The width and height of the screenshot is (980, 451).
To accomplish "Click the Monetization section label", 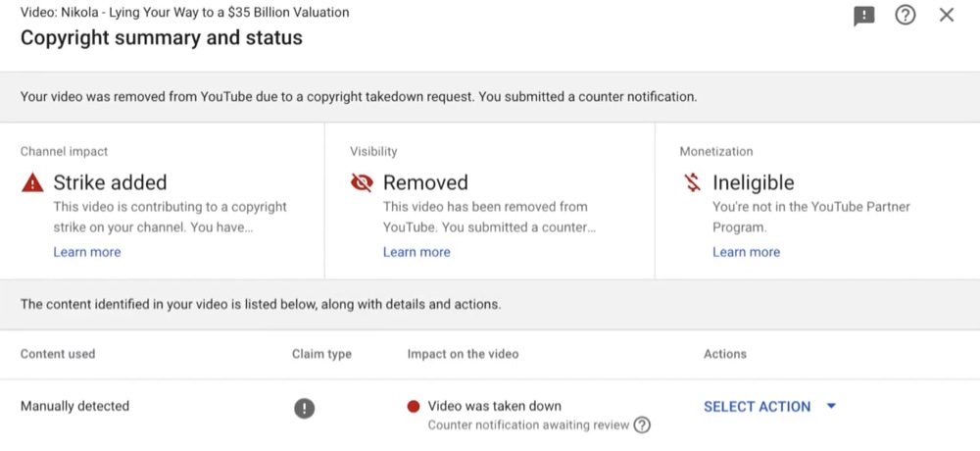I will (x=716, y=151).
